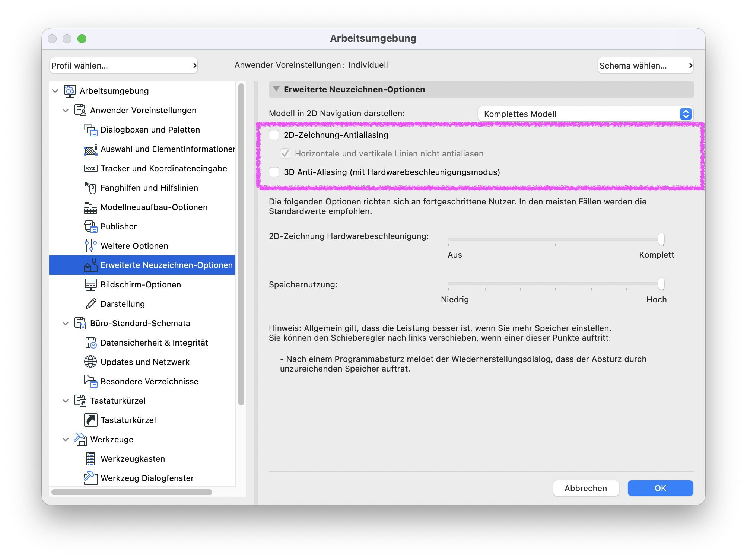The image size is (747, 560).
Task: Select Tracker und Koordinateneingabe page
Action: [142, 168]
